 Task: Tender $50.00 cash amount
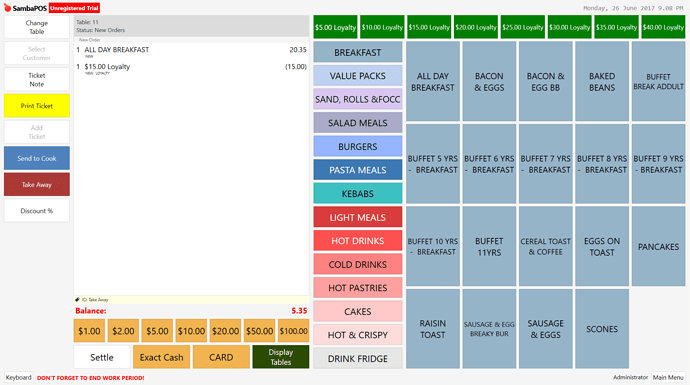(x=260, y=331)
